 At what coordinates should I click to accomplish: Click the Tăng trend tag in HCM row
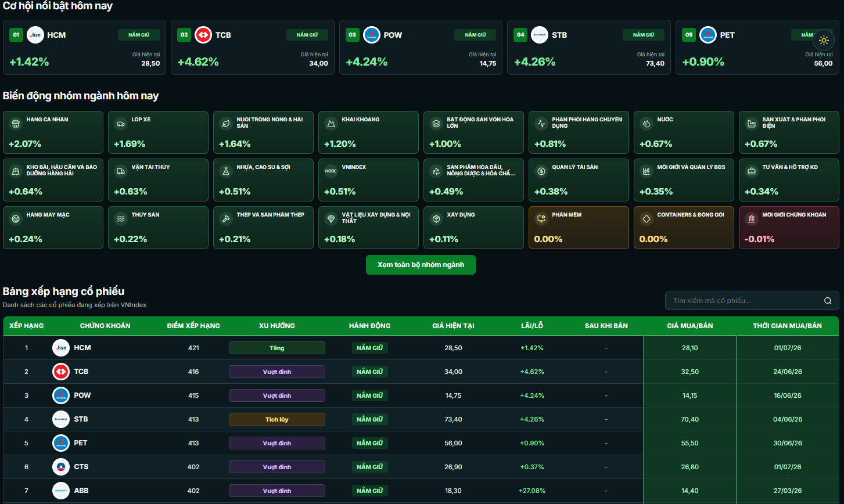pos(277,348)
